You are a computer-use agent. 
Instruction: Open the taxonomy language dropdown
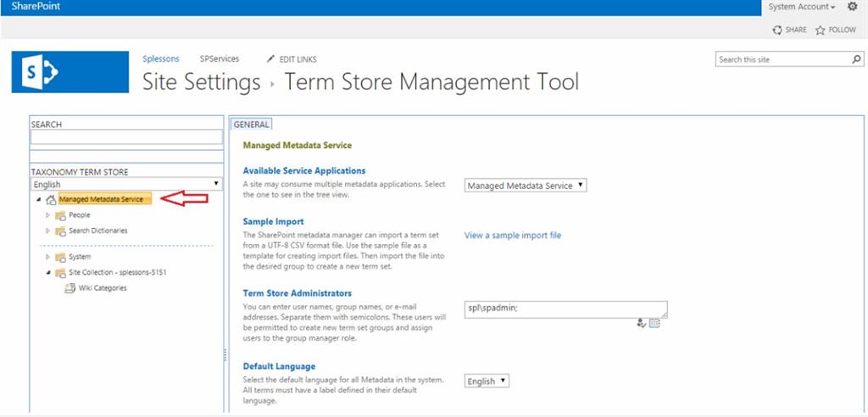pos(126,184)
